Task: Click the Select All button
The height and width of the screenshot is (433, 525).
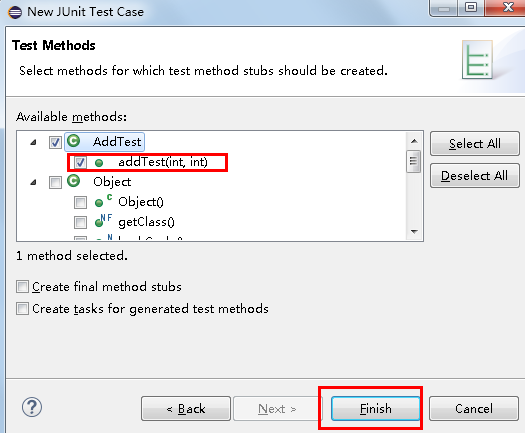Action: click(475, 144)
